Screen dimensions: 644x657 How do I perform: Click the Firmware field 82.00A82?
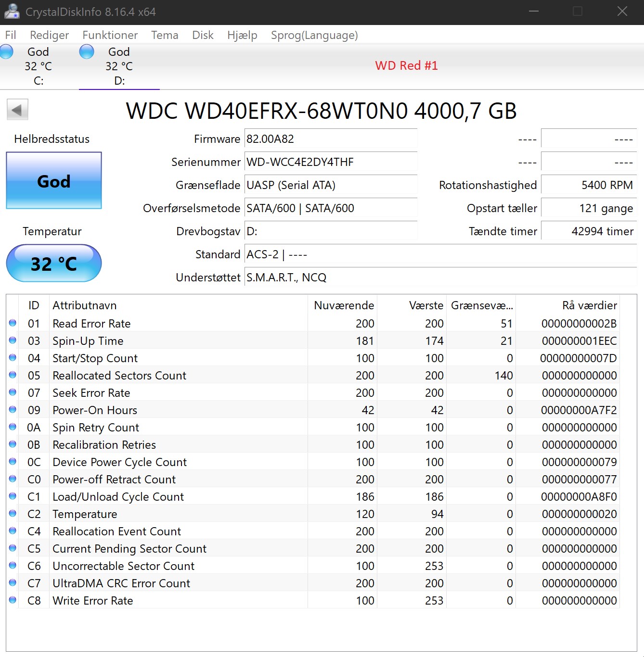331,139
